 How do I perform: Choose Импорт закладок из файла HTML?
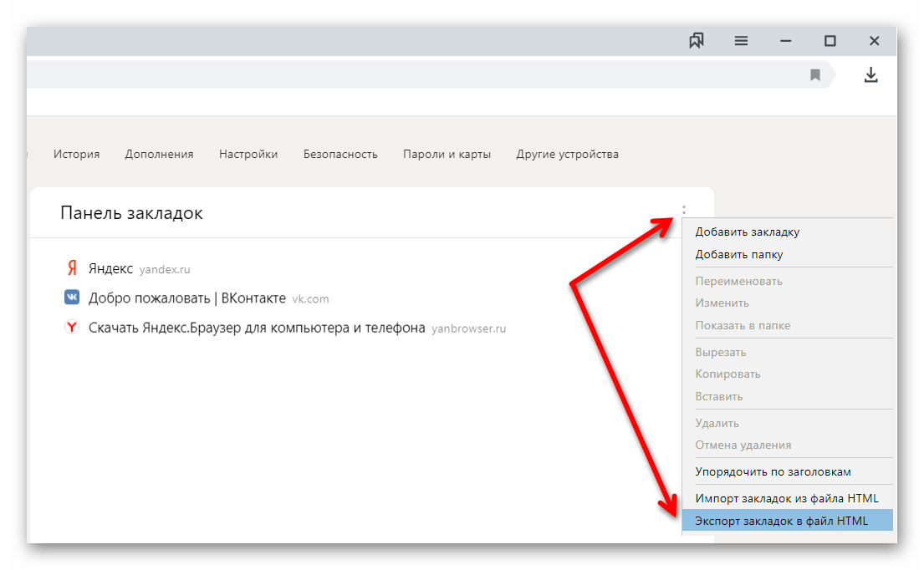point(787,498)
